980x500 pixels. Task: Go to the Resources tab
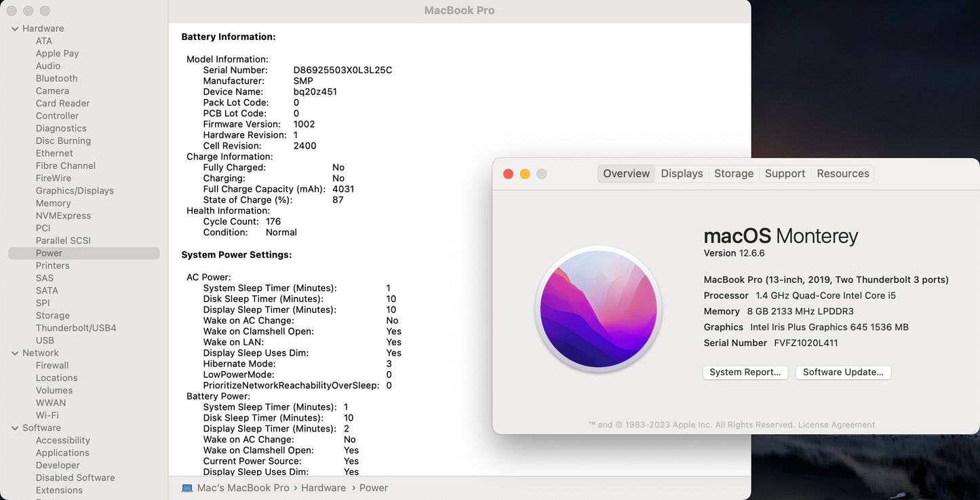coord(842,174)
